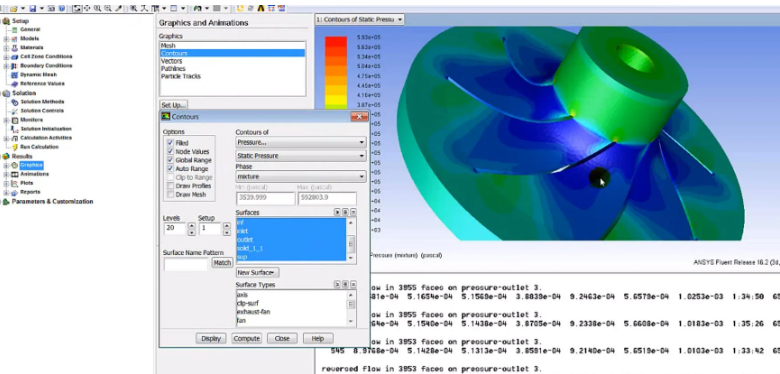Select the probe/pointer tool in toolbar
The image size is (780, 374).
[x=118, y=8]
